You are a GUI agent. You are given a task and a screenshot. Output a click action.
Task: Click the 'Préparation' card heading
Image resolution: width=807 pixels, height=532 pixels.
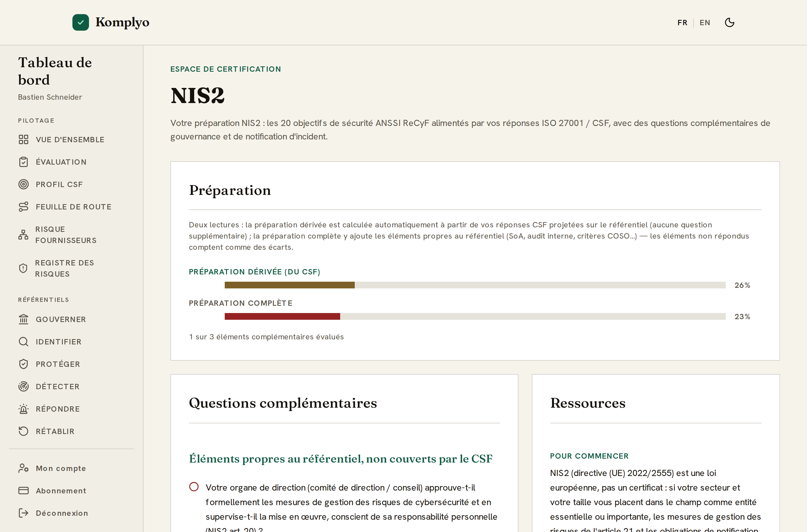pyautogui.click(x=229, y=190)
